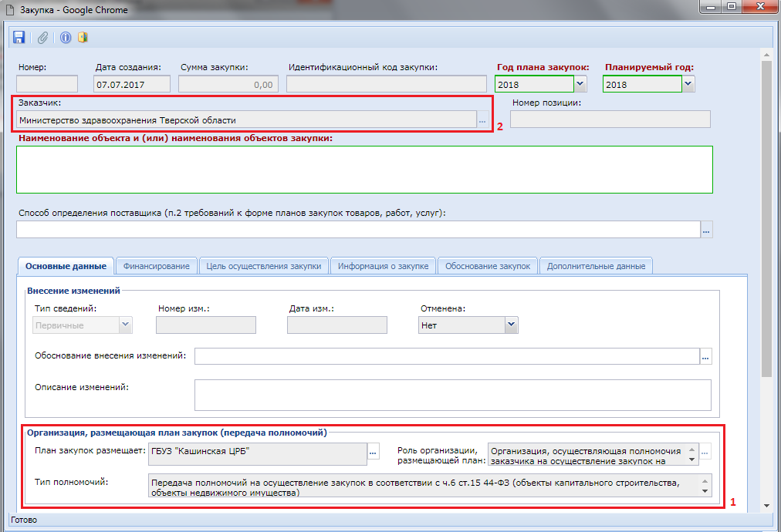This screenshot has width=781, height=532.
Task: Open the blue information icon
Action: [66, 37]
